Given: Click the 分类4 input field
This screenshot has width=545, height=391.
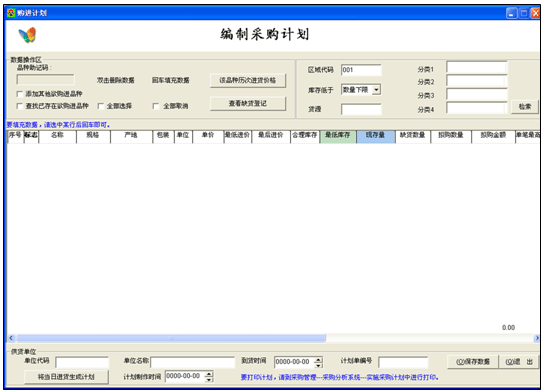Looking at the screenshot, I should 477,108.
